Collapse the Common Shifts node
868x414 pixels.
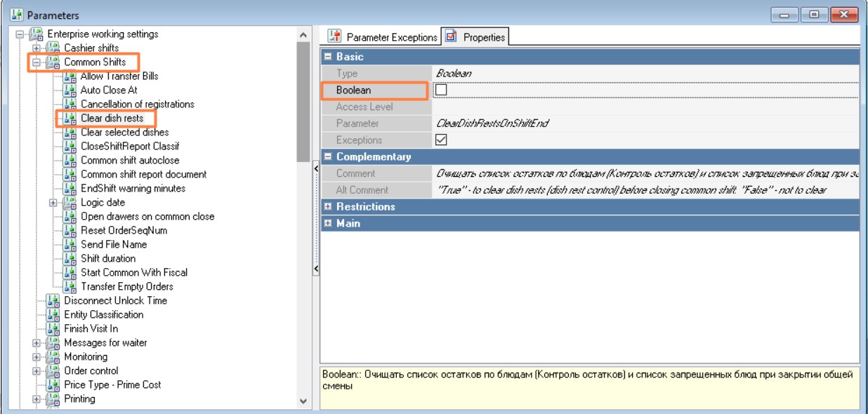pyautogui.click(x=37, y=62)
